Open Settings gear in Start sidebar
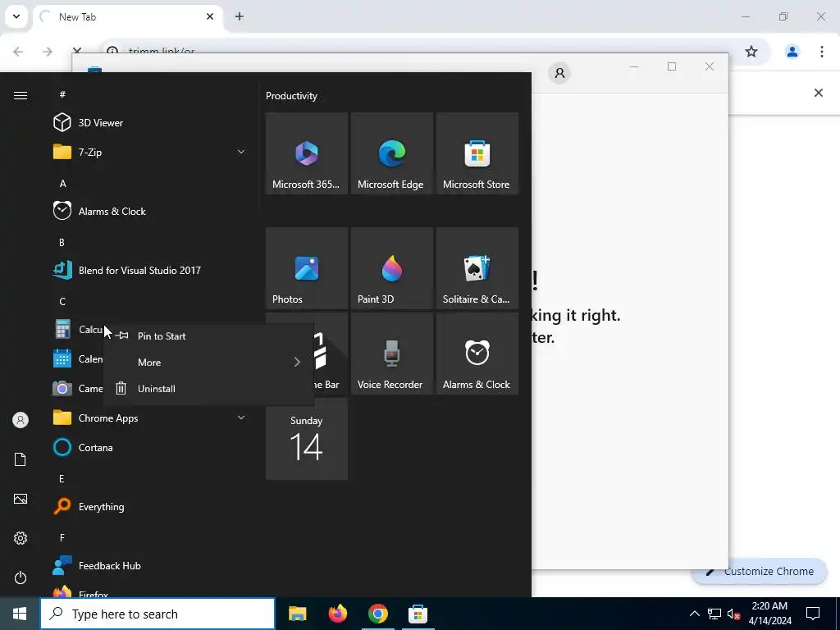This screenshot has height=630, width=840. pos(21,538)
